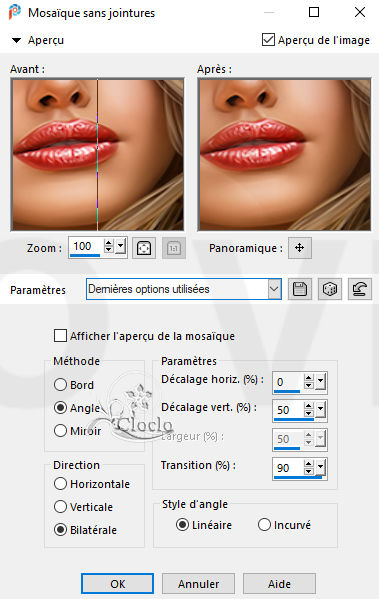The image size is (379, 599).
Task: Open the Zoom value slider dropdown arrow
Action: [121, 246]
